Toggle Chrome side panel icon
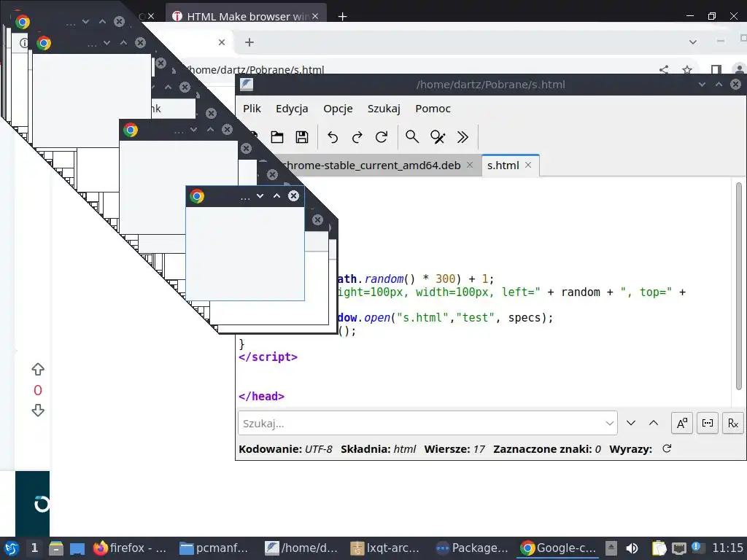 point(716,70)
